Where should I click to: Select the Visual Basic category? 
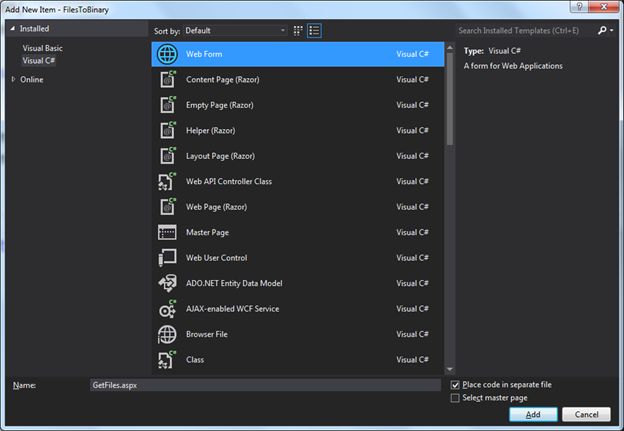[43, 48]
